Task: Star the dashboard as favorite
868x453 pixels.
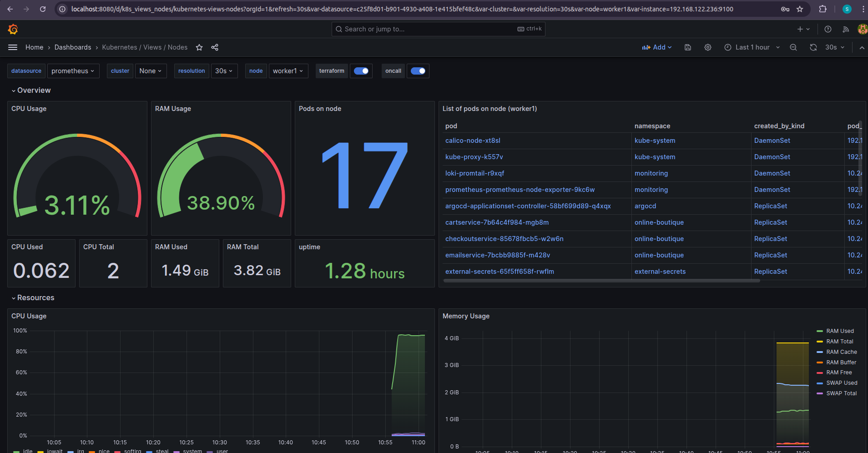Action: click(199, 47)
